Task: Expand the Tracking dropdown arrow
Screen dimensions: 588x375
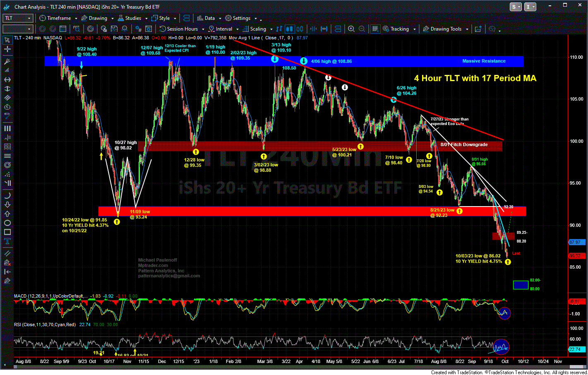Action: click(x=414, y=29)
